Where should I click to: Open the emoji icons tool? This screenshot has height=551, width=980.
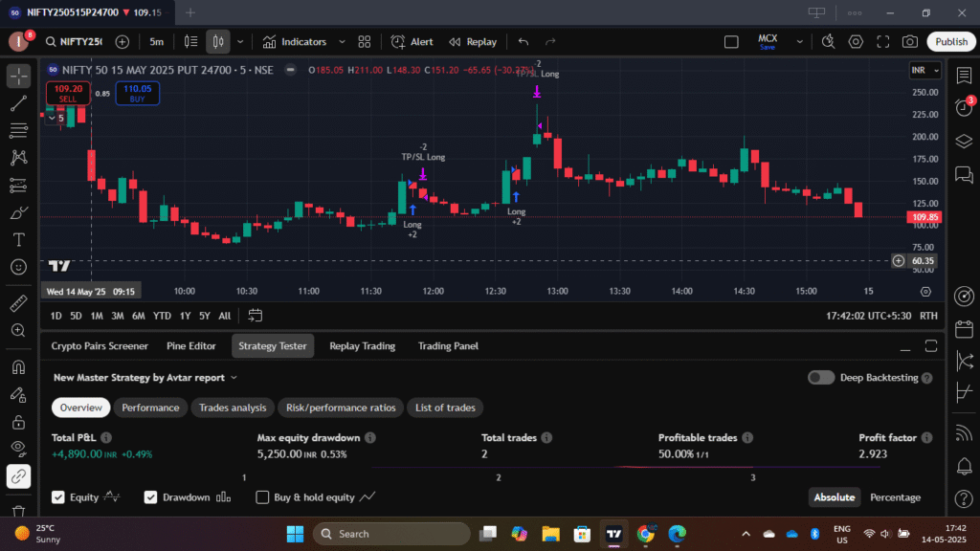(19, 268)
